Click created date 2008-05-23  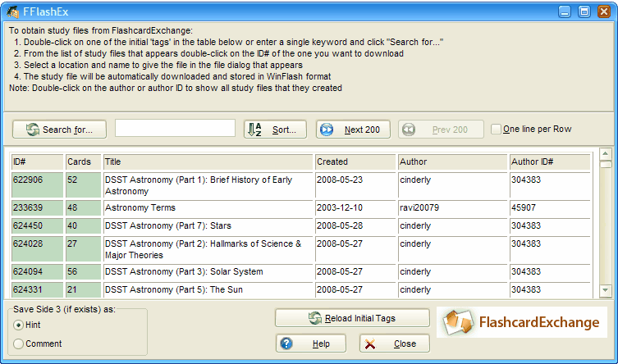coord(339,180)
